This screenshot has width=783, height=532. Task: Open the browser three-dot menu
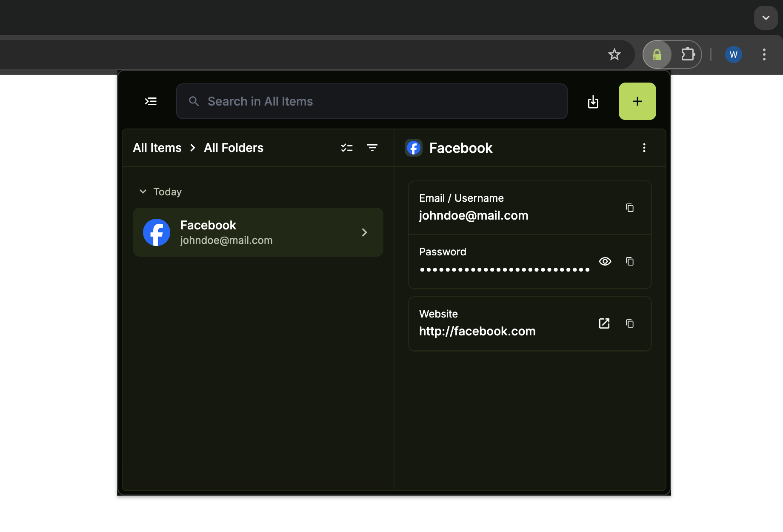point(764,54)
